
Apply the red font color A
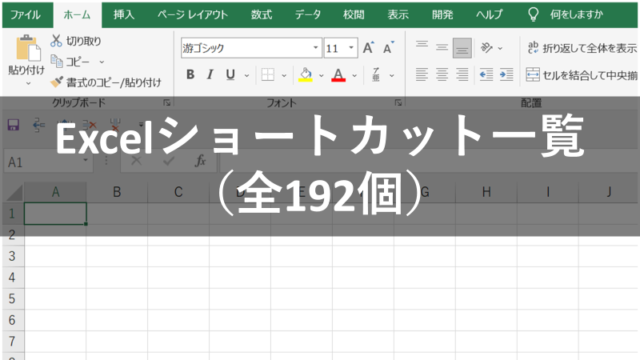338,75
